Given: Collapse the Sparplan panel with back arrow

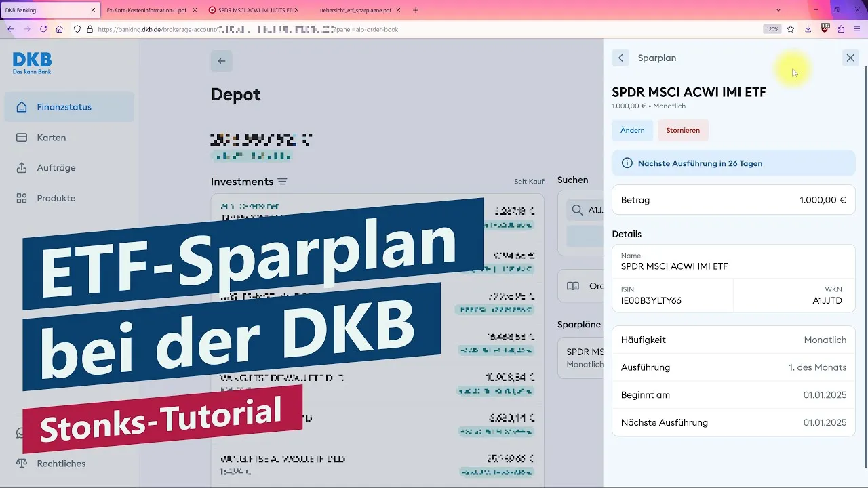Looking at the screenshot, I should point(620,58).
